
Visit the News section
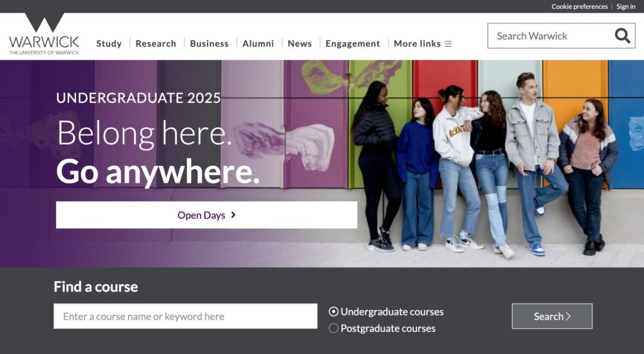point(299,43)
